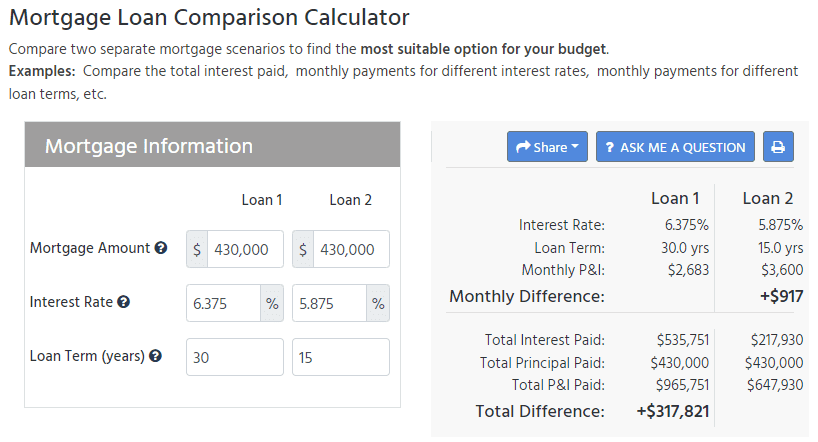
Task: Click the Mortgage Information panel header
Action: (x=212, y=146)
